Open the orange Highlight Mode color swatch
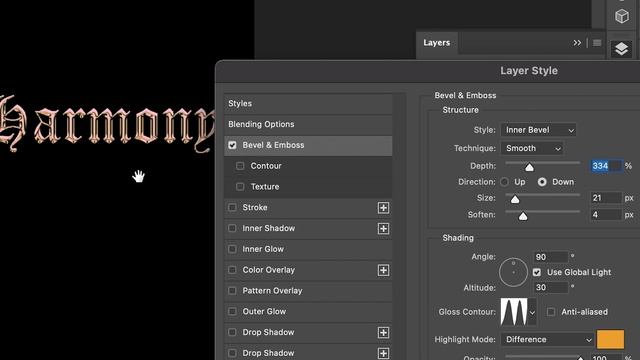 610,340
